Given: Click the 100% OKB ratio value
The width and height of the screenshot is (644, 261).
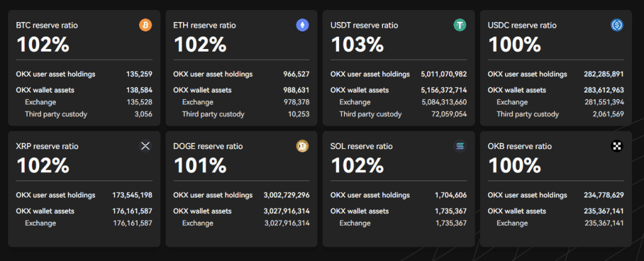Looking at the screenshot, I should [x=514, y=165].
